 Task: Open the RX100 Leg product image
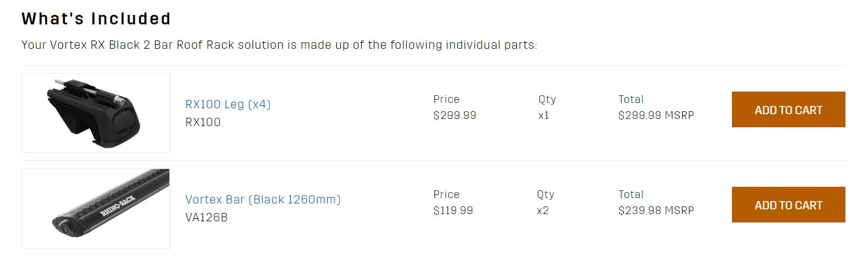pos(96,113)
